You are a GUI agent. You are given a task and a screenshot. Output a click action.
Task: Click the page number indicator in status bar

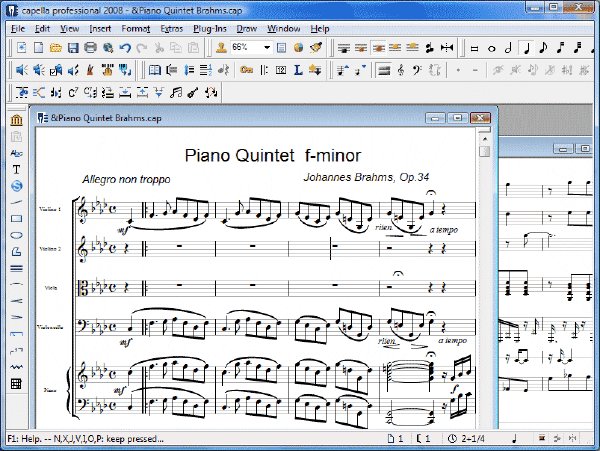395,438
